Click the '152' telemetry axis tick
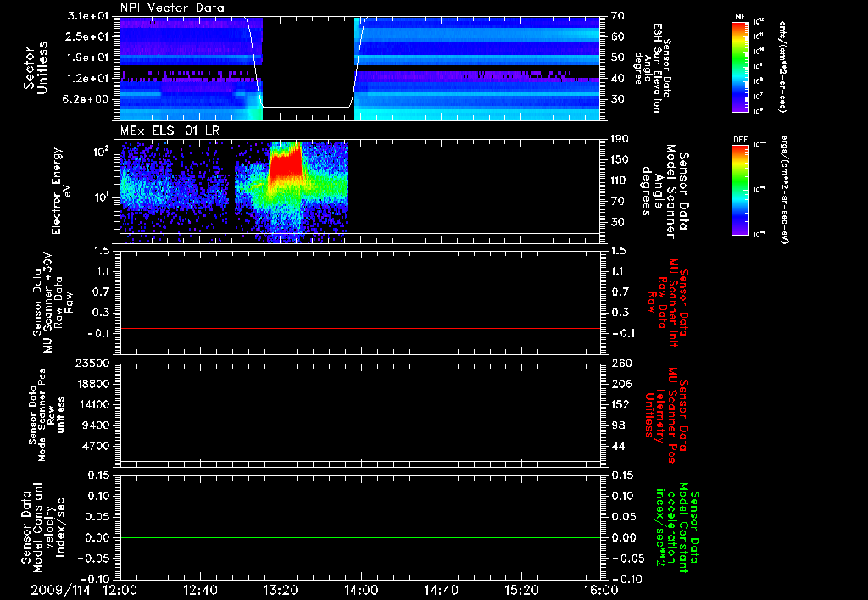The image size is (868, 600). point(621,404)
